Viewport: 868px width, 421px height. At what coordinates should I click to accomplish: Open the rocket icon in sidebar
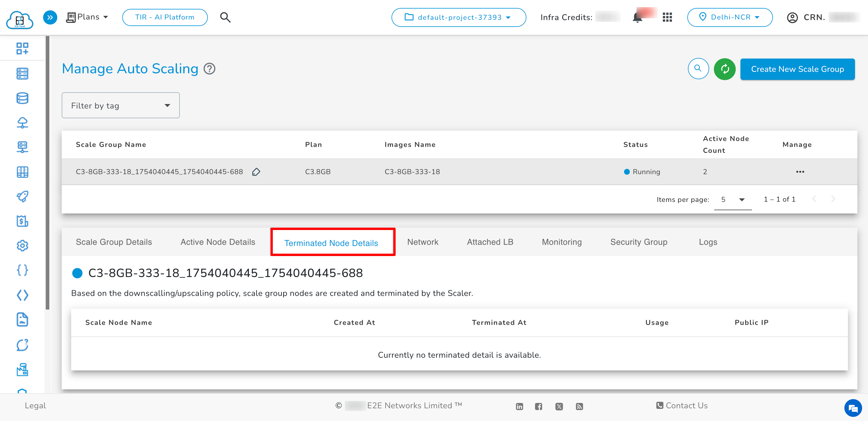[x=22, y=196]
